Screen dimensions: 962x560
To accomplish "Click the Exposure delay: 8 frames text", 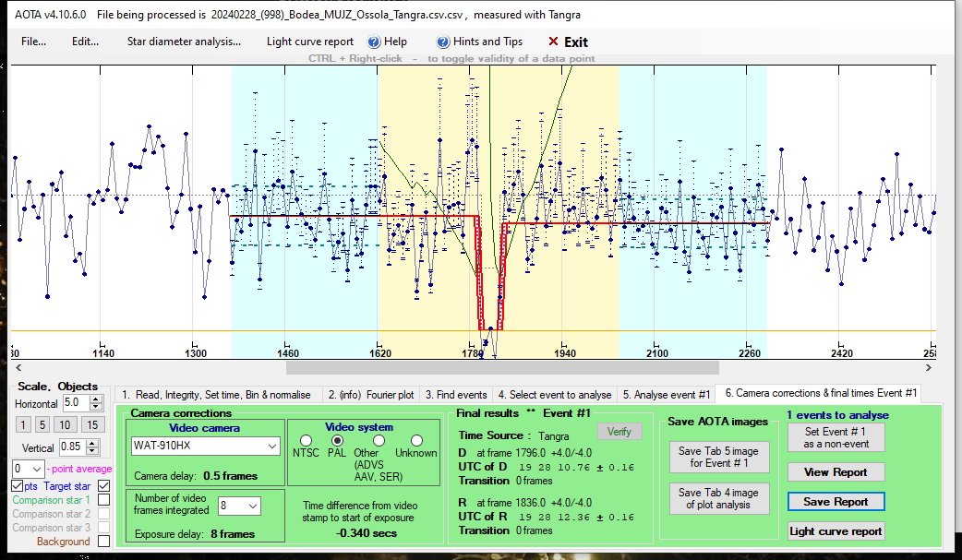I will click(x=195, y=534).
